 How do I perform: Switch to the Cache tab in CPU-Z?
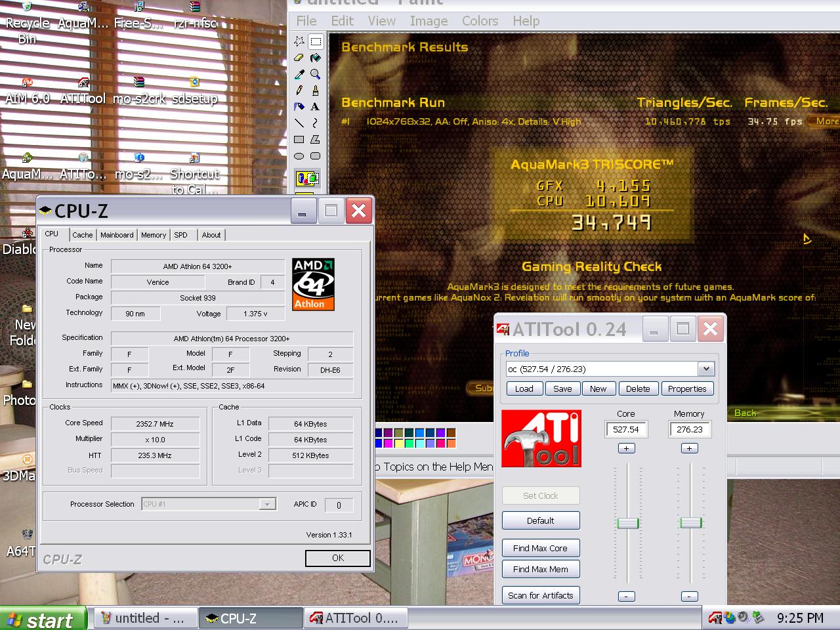coord(83,235)
